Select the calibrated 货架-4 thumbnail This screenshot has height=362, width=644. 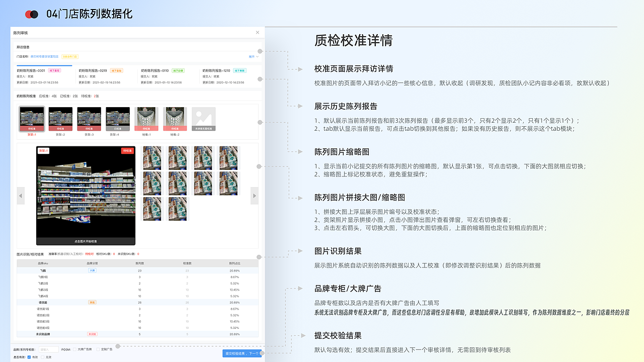pyautogui.click(x=117, y=117)
